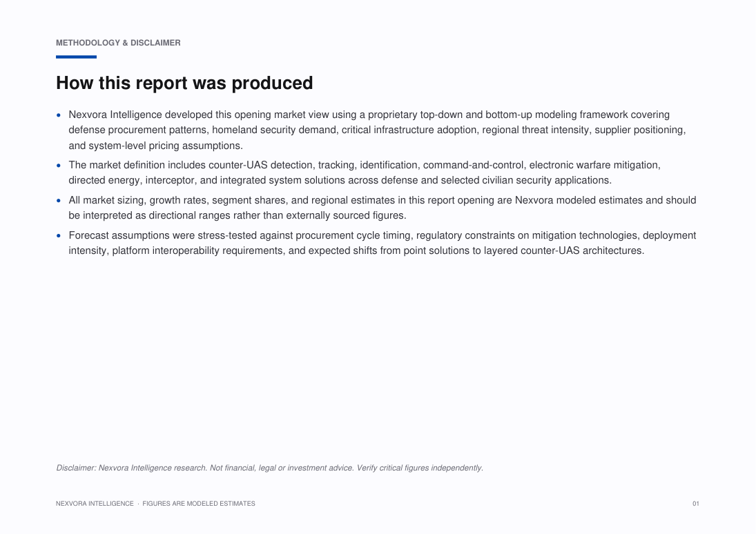This screenshot has height=534, width=756.
Task: Click the phrase 'system-level pricing assumptions'
Action: pyautogui.click(x=165, y=146)
